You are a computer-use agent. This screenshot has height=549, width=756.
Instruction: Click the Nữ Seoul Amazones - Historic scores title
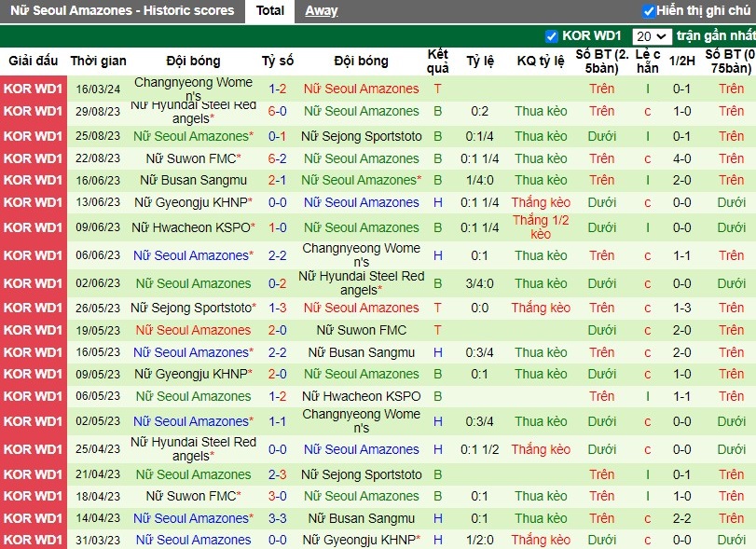pyautogui.click(x=122, y=10)
